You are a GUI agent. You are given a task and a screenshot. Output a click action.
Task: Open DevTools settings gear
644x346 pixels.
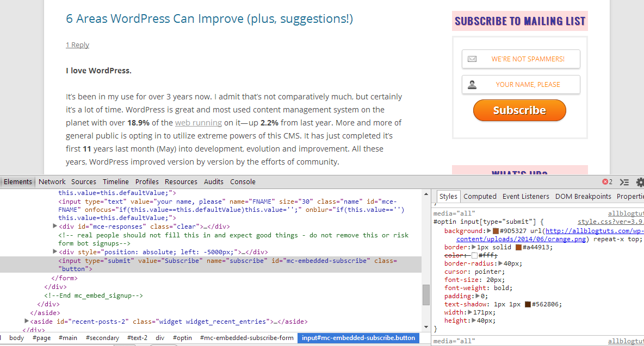[640, 182]
